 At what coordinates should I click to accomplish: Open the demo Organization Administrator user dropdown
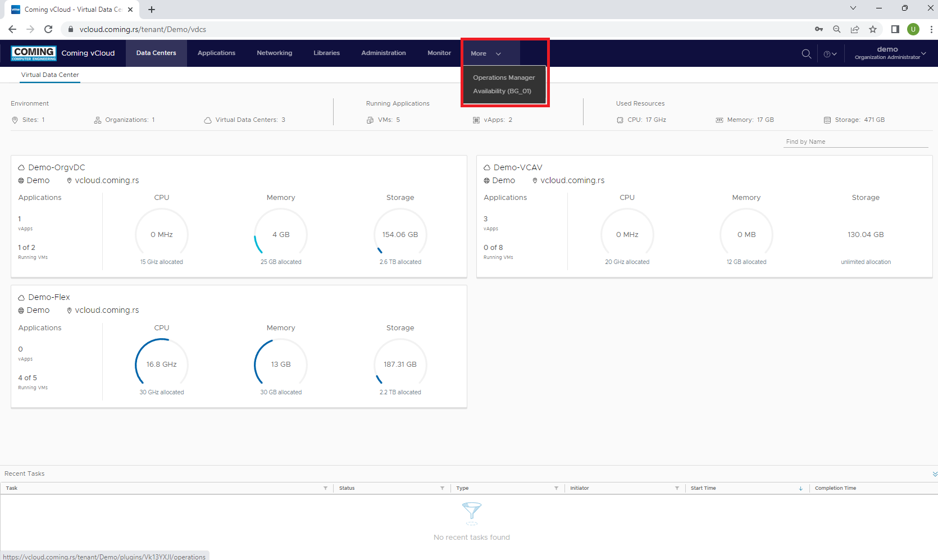click(888, 53)
